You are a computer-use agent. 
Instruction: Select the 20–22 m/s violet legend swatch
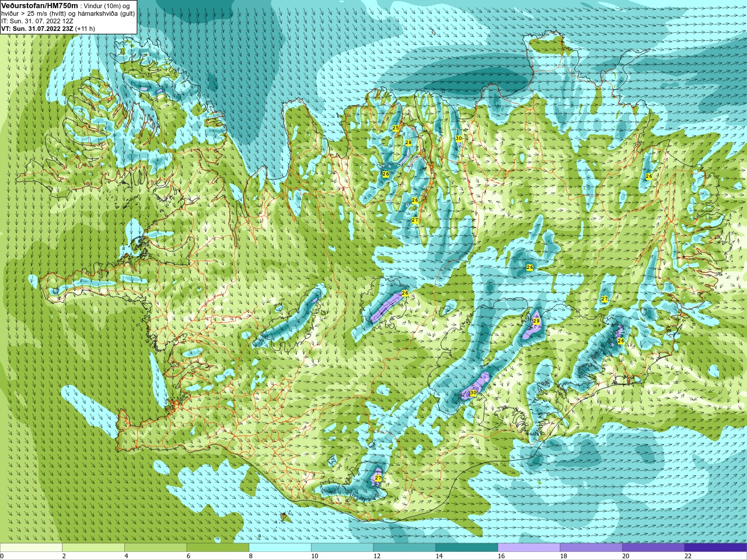(x=654, y=547)
